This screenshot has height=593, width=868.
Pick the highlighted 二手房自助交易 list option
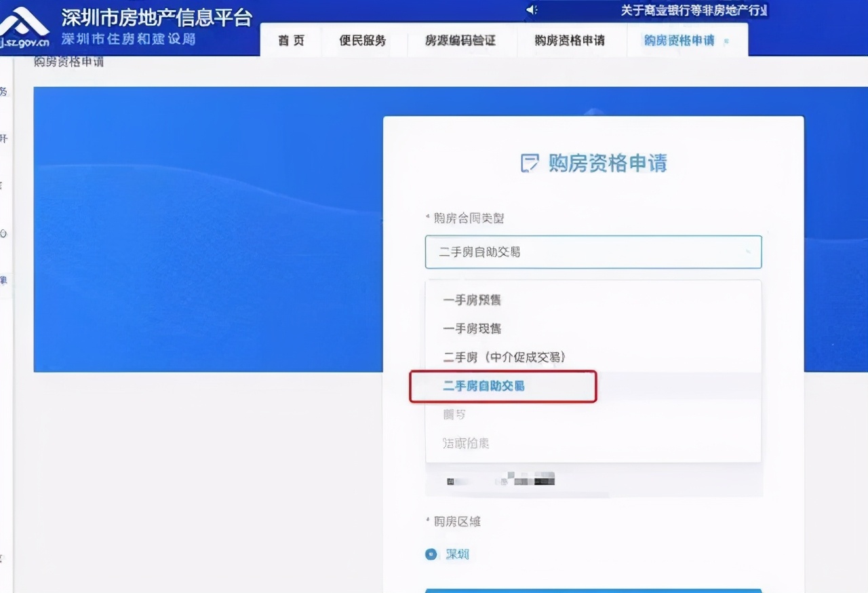point(593,386)
